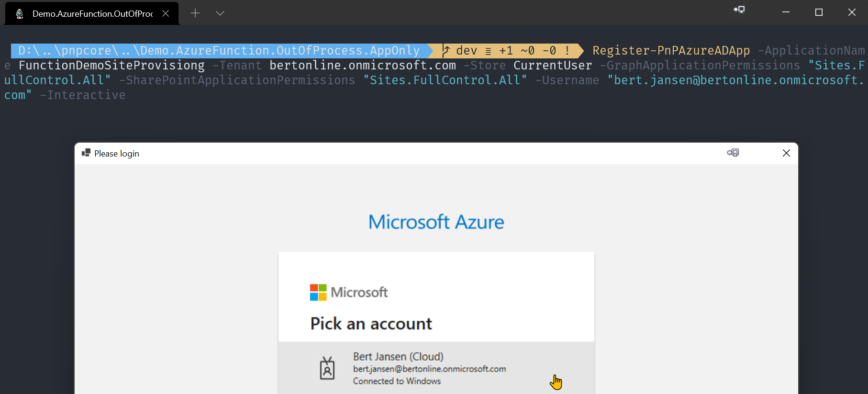Viewport: 868px width, 394px height.
Task: Click the remote session icon in title bar
Action: point(739,10)
